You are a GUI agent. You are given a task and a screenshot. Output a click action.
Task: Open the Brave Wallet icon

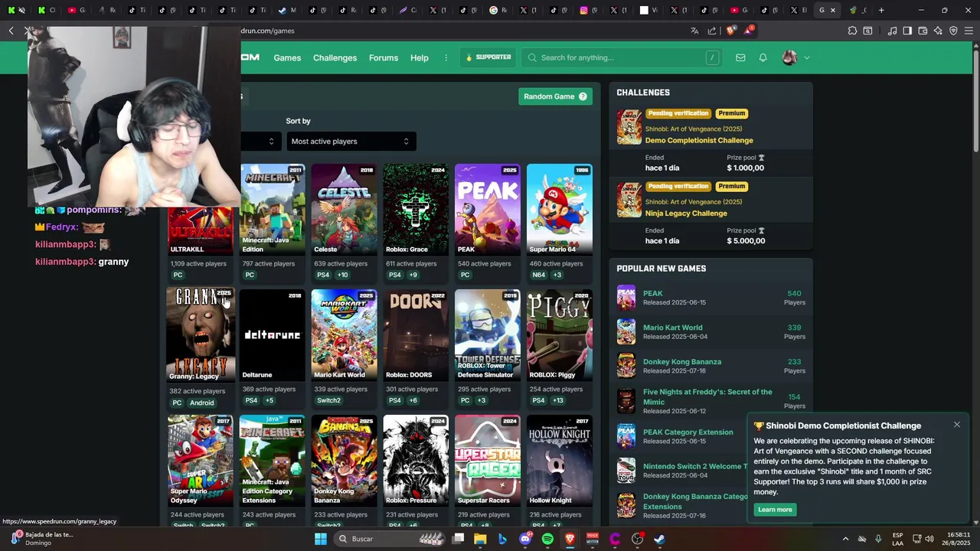coord(923,31)
